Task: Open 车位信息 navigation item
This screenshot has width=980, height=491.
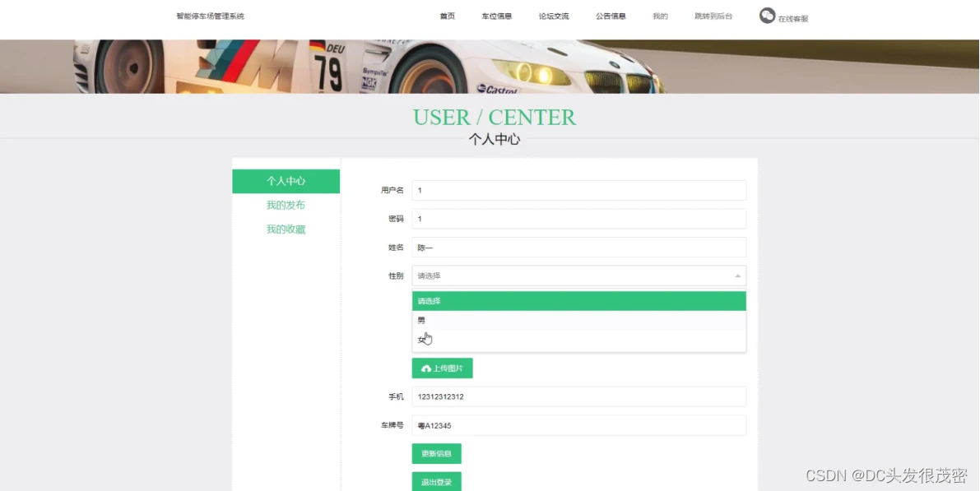Action: click(x=497, y=16)
